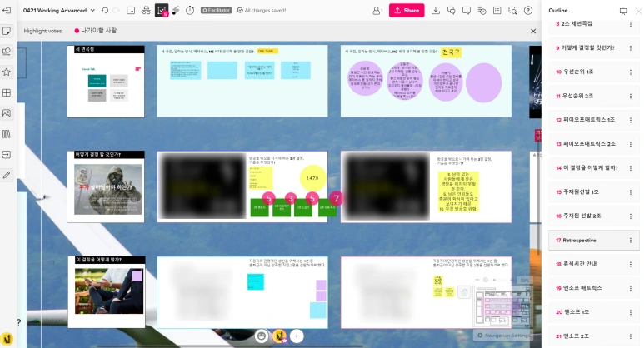This screenshot has width=644, height=348.
Task: Open the icons star tool
Action: click(x=7, y=72)
